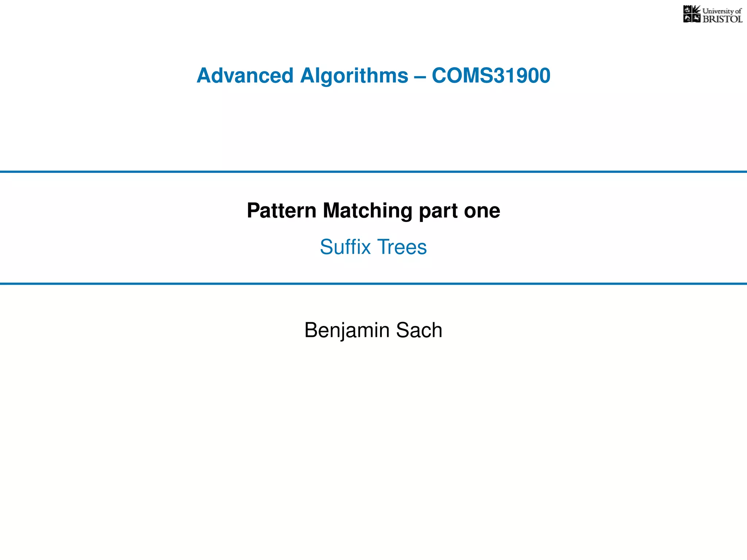Click the blank area below author name
The image size is (747, 560).
click(373, 448)
